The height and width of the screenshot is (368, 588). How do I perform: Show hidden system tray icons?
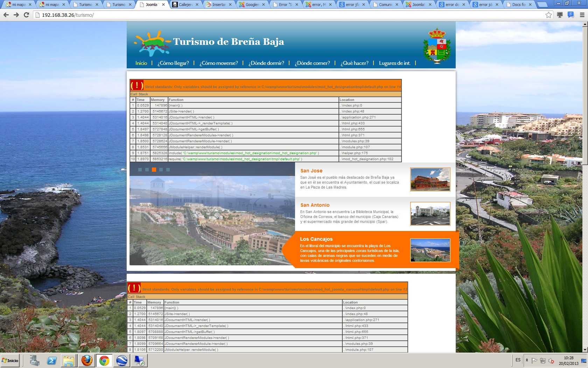527,360
